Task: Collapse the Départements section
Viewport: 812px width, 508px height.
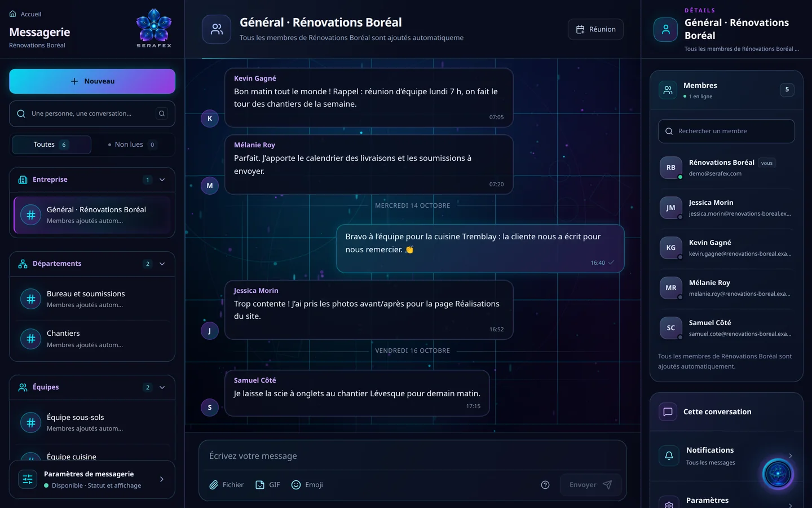Action: (162, 264)
